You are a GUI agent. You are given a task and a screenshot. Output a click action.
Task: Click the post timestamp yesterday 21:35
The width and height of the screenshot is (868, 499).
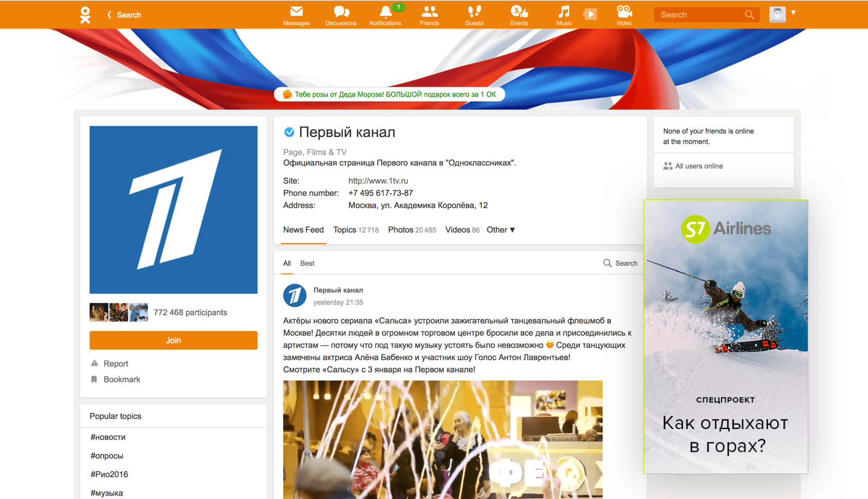click(x=338, y=303)
